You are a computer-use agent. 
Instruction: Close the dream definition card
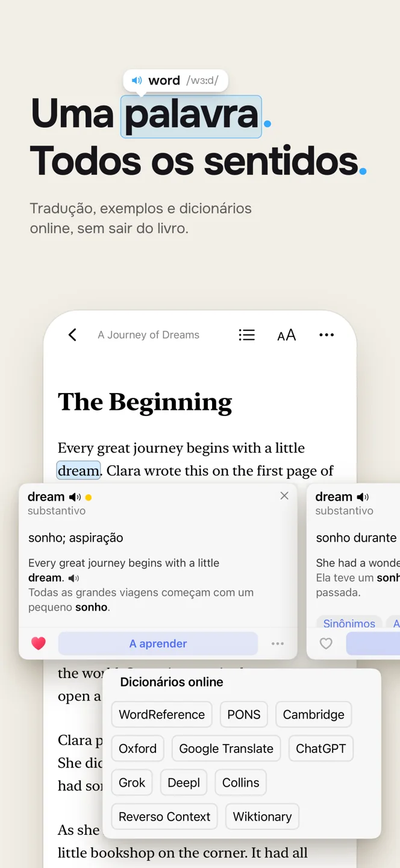pos(284,495)
